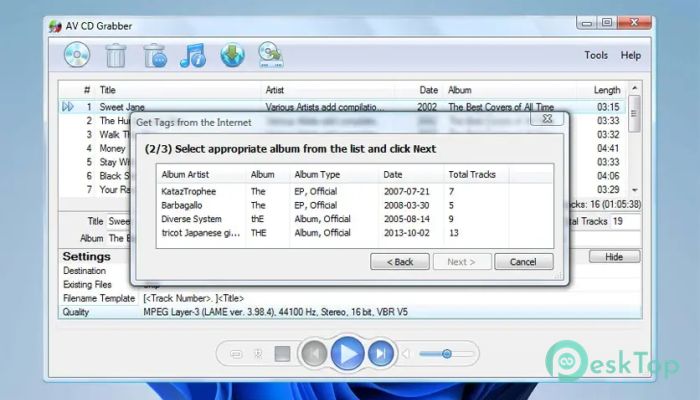
Task: Click the Total Tracks field showing 19
Action: click(x=625, y=221)
